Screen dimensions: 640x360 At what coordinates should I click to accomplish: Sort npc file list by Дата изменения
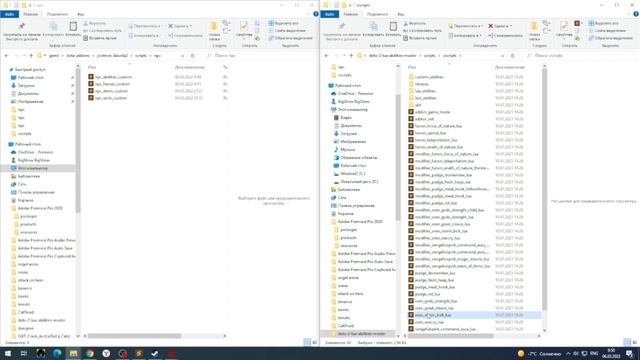(x=190, y=67)
